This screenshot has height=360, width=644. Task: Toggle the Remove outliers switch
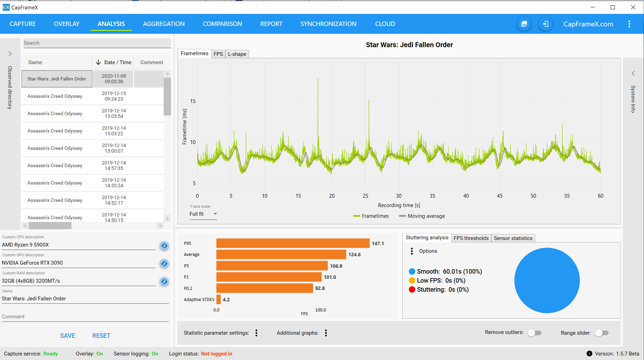(x=534, y=333)
